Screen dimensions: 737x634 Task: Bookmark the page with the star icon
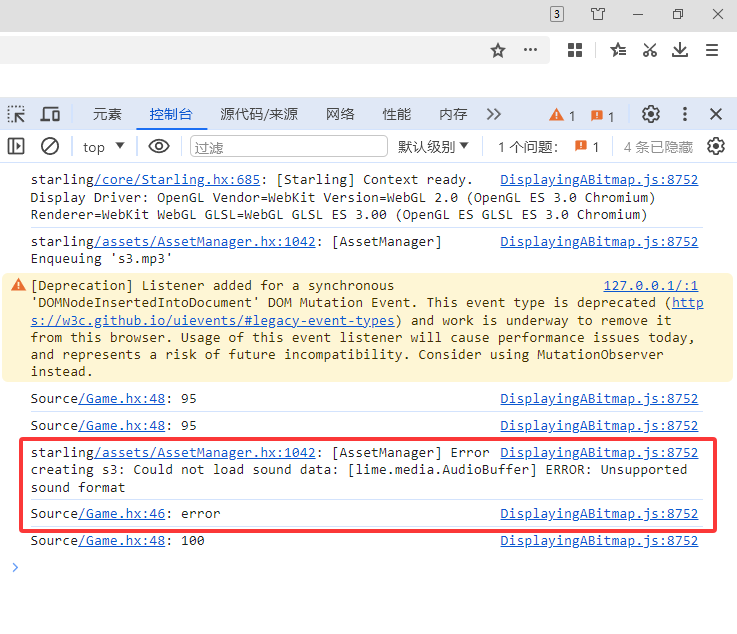pyautogui.click(x=498, y=50)
